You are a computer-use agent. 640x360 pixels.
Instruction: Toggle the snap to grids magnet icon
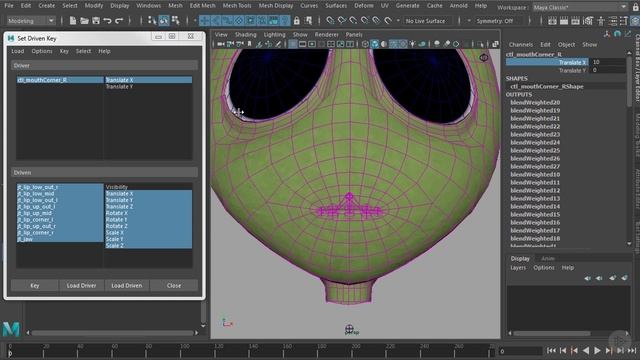tap(330, 20)
